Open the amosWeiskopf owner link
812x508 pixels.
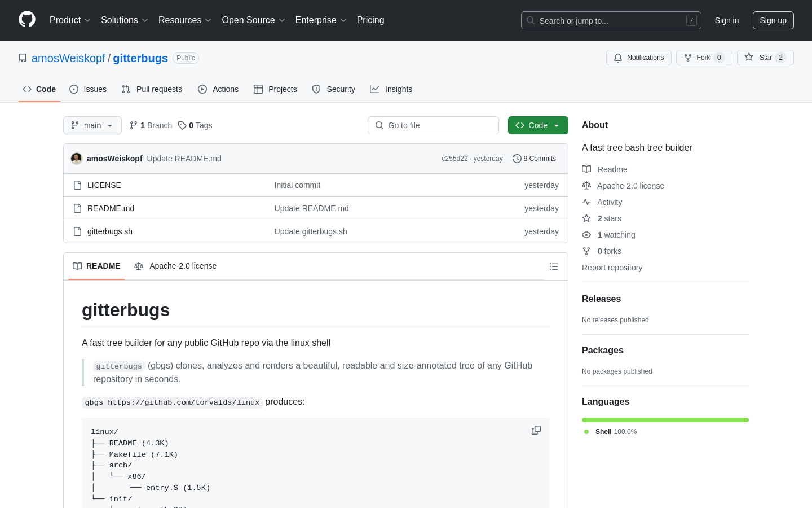click(x=68, y=58)
